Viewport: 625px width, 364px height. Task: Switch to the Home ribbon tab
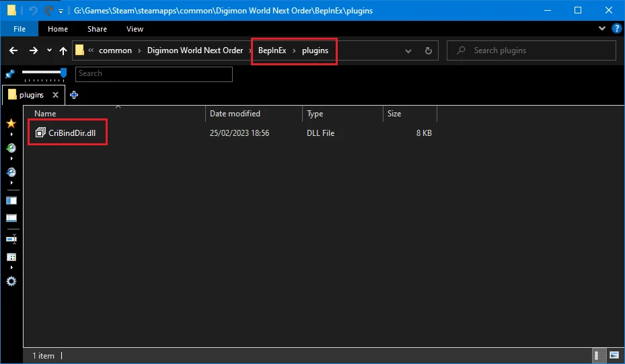pos(58,29)
